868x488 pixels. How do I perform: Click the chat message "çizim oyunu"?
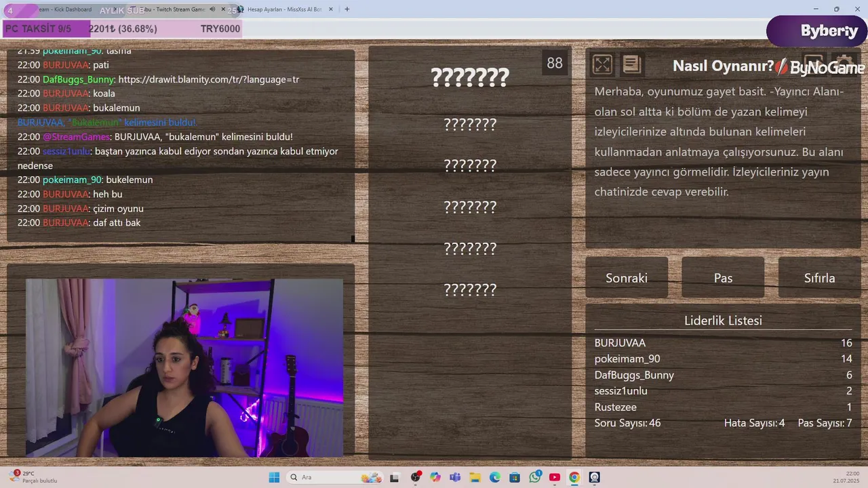[x=118, y=209]
